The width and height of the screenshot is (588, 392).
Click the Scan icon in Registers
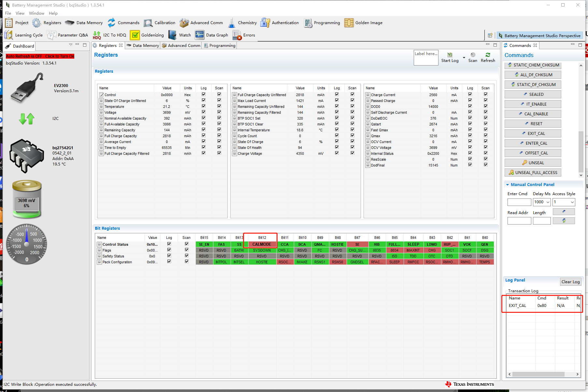pyautogui.click(x=473, y=55)
